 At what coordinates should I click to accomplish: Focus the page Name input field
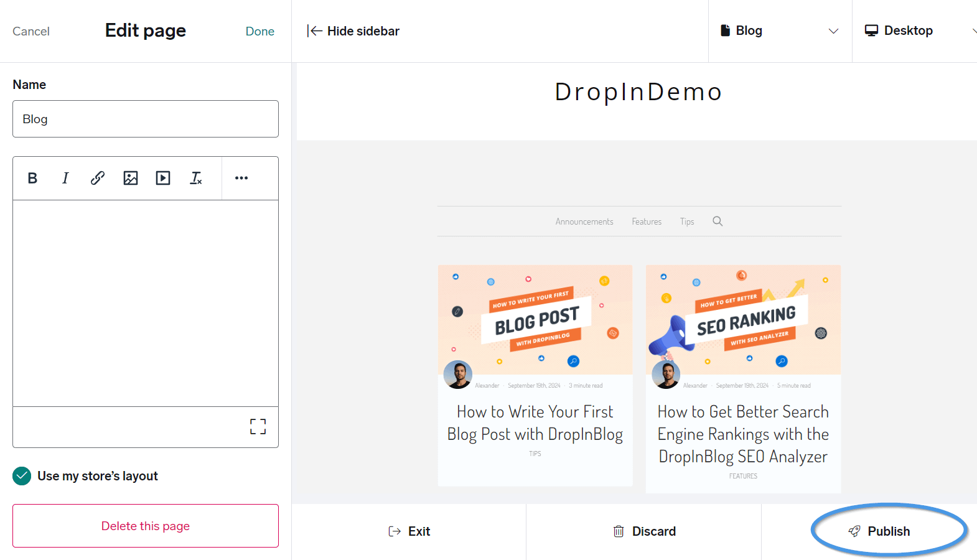pos(146,119)
